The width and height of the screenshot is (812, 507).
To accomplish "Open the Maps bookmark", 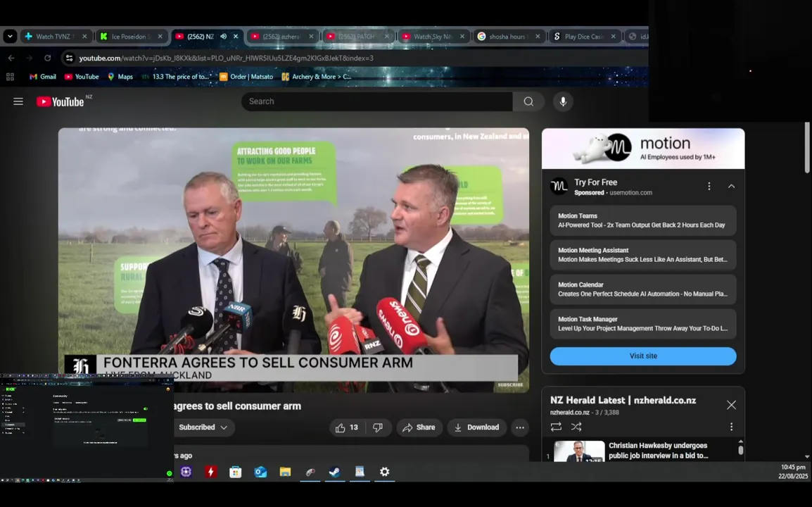I will pos(120,77).
